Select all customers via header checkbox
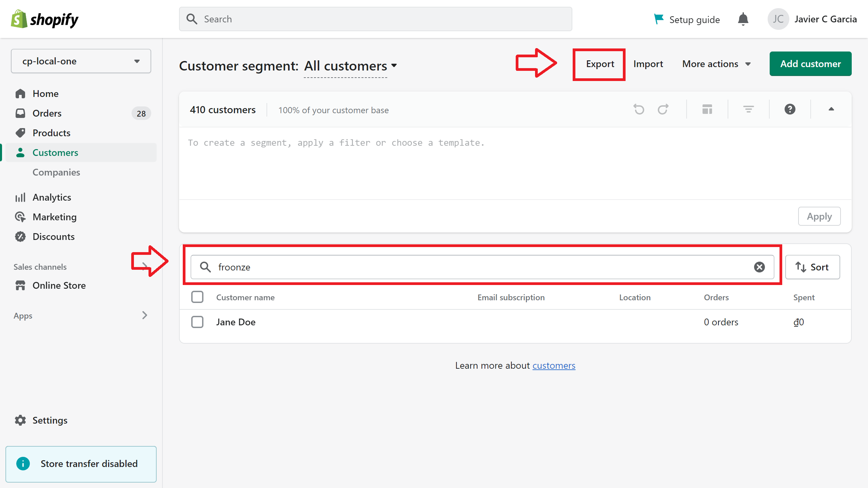This screenshot has width=868, height=488. [x=197, y=297]
